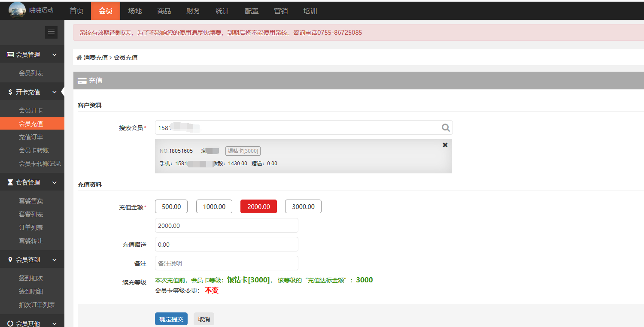Open 订单列表 in sidebar
Screen dimensions: 644x327
(31, 227)
